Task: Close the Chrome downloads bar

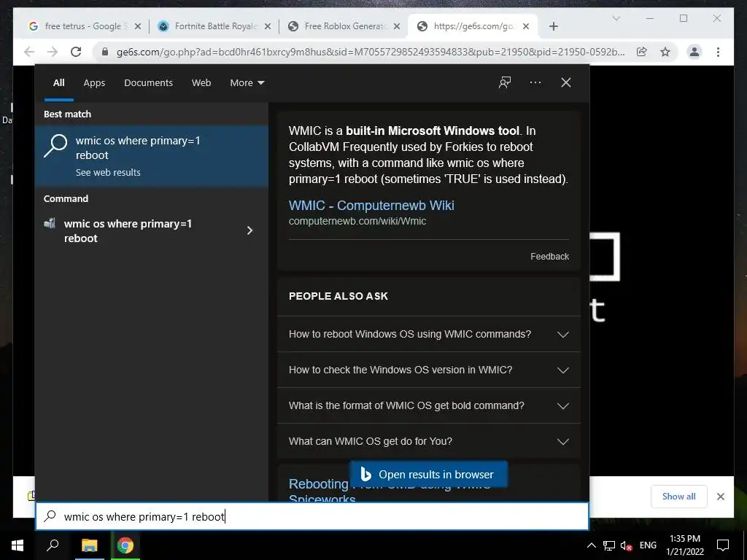Action: [x=720, y=497]
